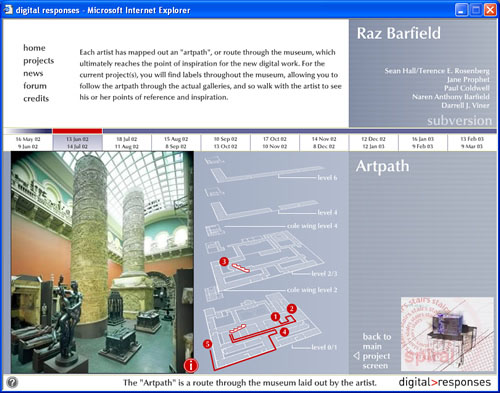The image size is (500, 393).
Task: Open the projects menu item
Action: click(39, 61)
